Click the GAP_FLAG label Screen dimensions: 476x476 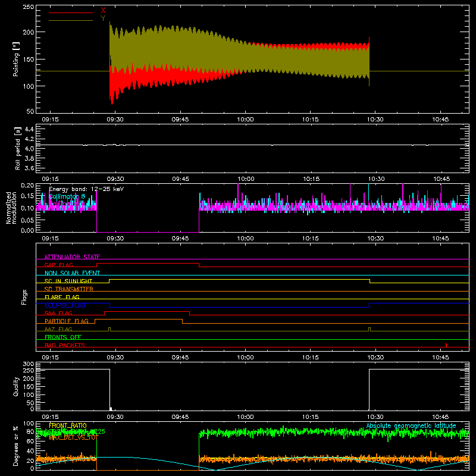click(x=58, y=265)
